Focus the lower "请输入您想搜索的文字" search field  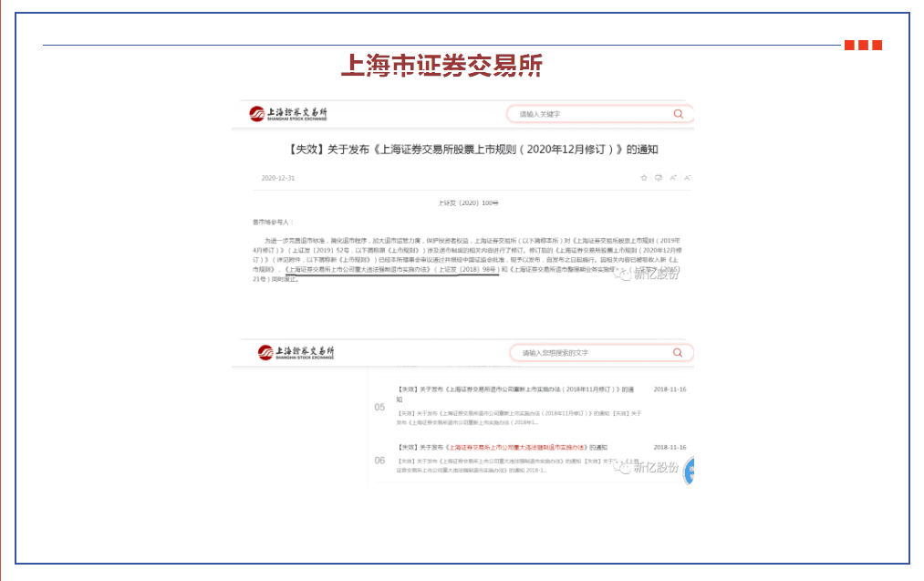(593, 352)
